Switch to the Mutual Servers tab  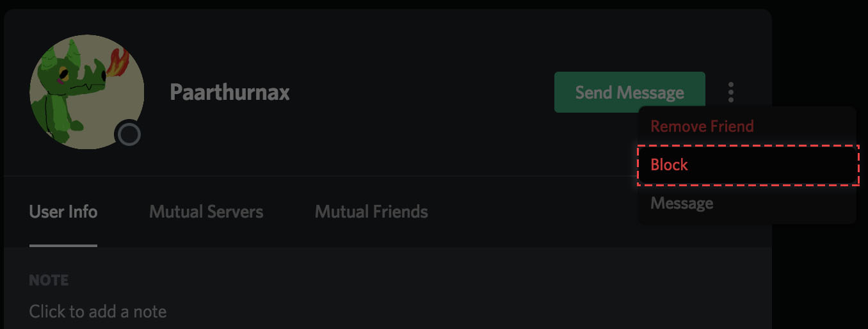[206, 211]
